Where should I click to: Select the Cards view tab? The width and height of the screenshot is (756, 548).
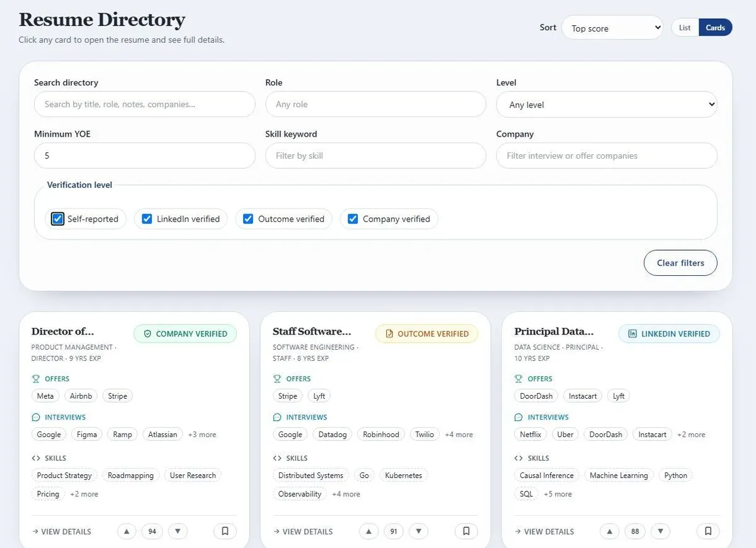(x=715, y=28)
